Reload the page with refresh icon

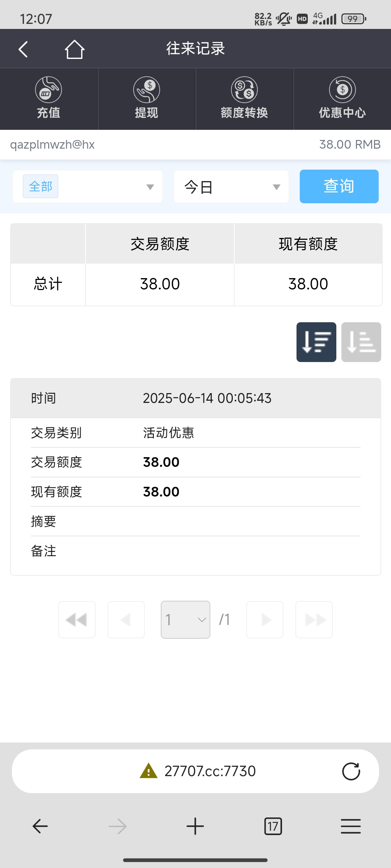351,771
